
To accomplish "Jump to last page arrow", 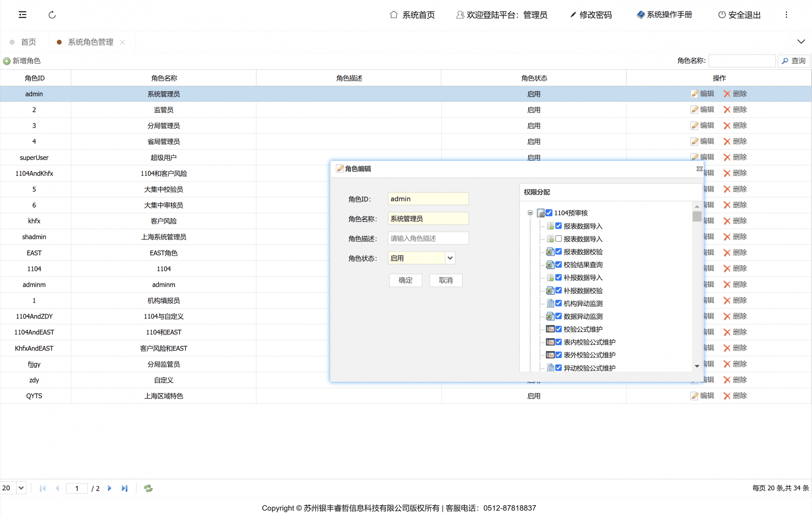I will 124,488.
